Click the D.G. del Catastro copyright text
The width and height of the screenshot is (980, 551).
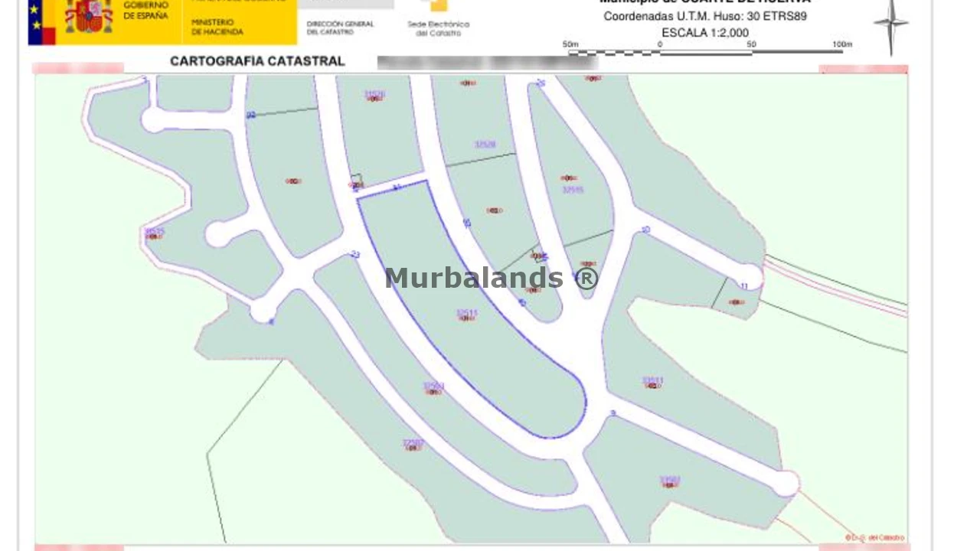875,538
